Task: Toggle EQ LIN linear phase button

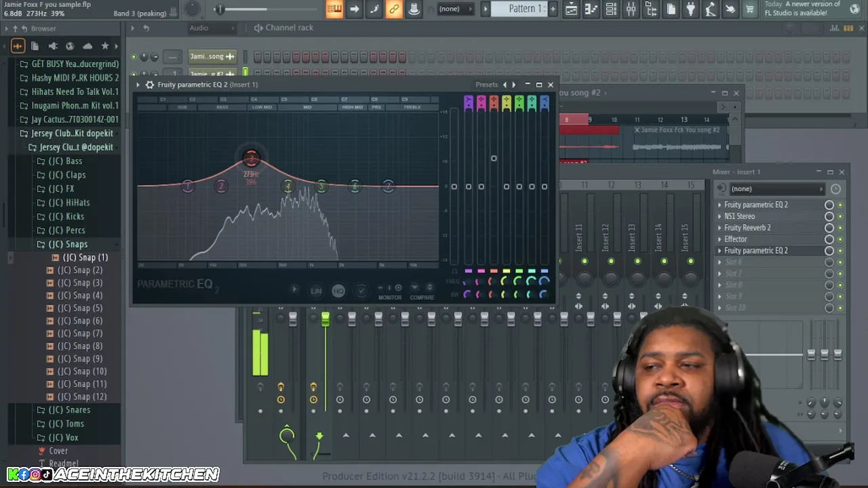Action: tap(316, 291)
